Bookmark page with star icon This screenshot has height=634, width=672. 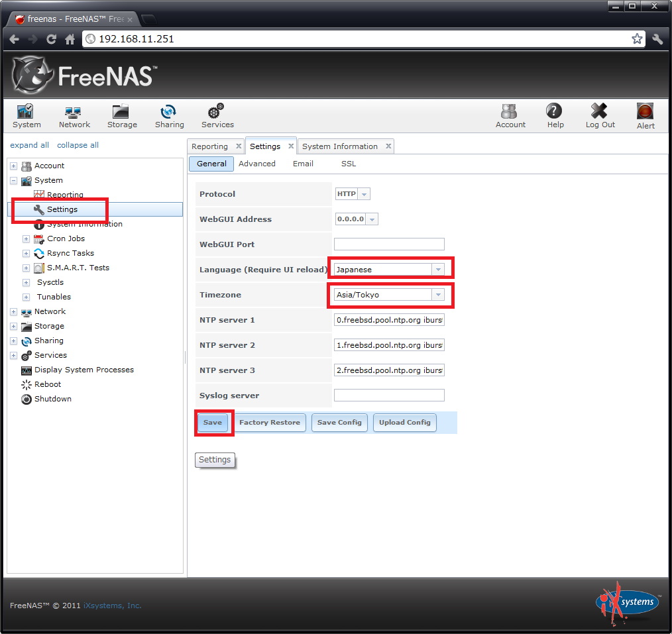637,39
